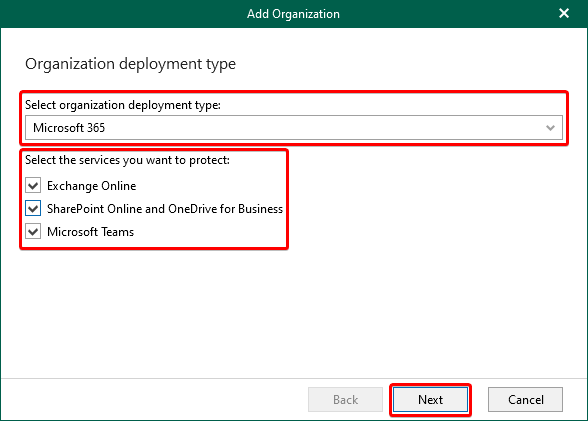Toggle SharePoint Online and OneDrive checkbox
The width and height of the screenshot is (588, 421).
point(33,208)
